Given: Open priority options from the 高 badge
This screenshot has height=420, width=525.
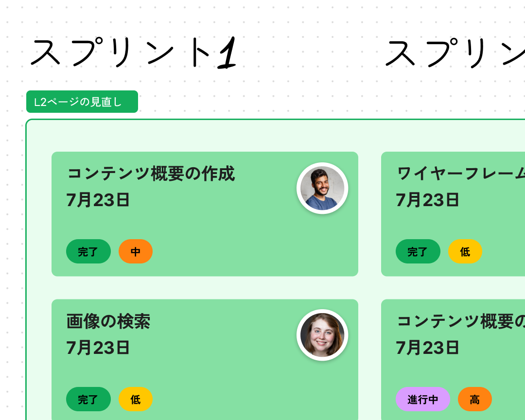Looking at the screenshot, I should (x=475, y=399).
